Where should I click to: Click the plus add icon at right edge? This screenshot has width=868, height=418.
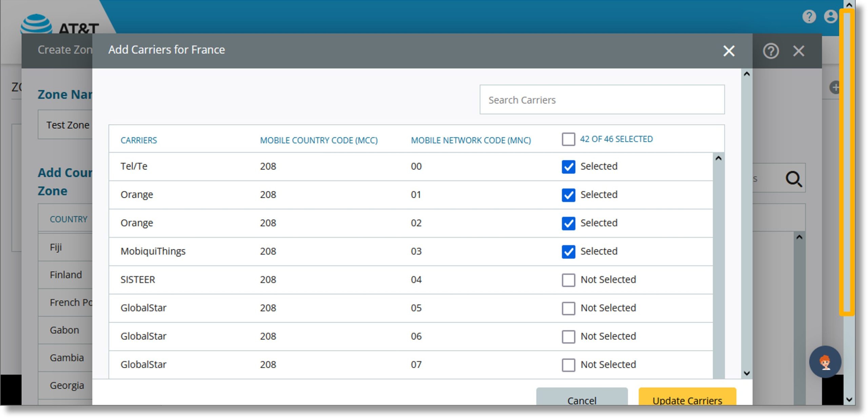835,87
